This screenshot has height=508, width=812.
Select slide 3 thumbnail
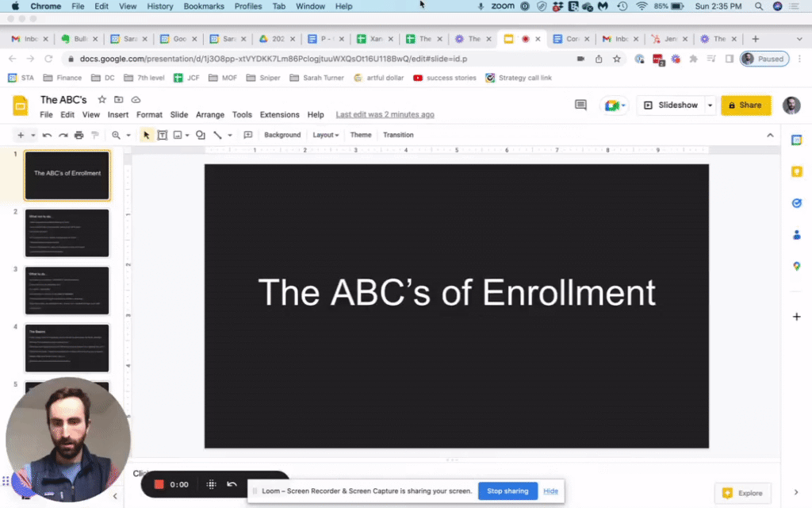[67, 291]
